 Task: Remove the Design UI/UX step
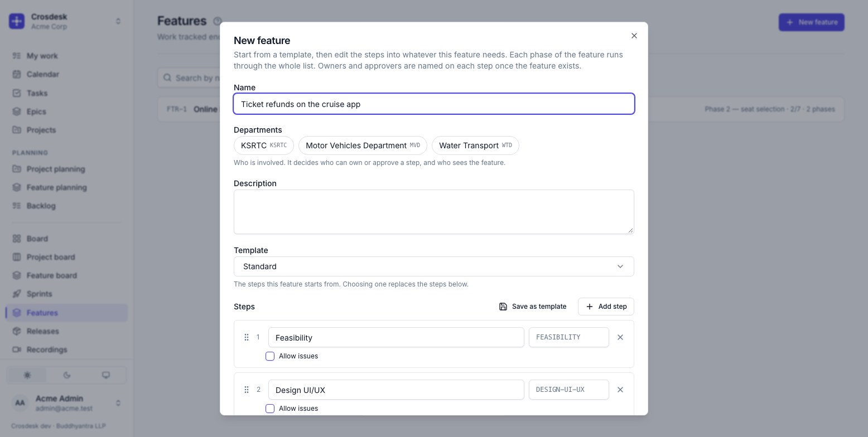[x=620, y=390]
